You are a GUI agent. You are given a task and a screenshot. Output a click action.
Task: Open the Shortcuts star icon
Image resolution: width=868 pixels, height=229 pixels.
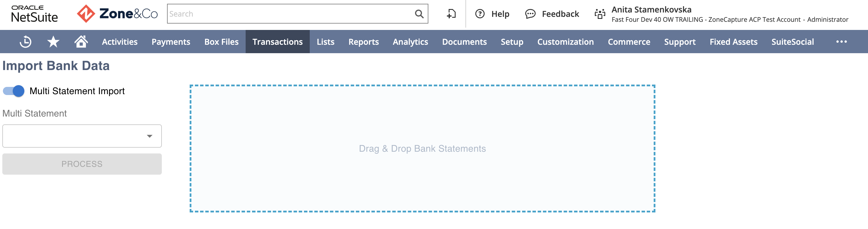point(53,42)
